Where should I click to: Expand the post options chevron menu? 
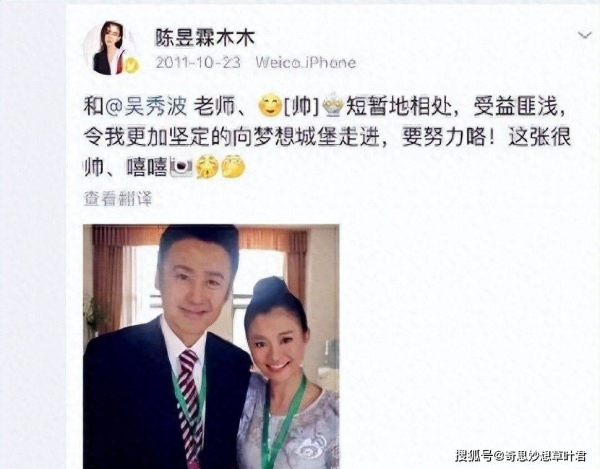[x=584, y=36]
